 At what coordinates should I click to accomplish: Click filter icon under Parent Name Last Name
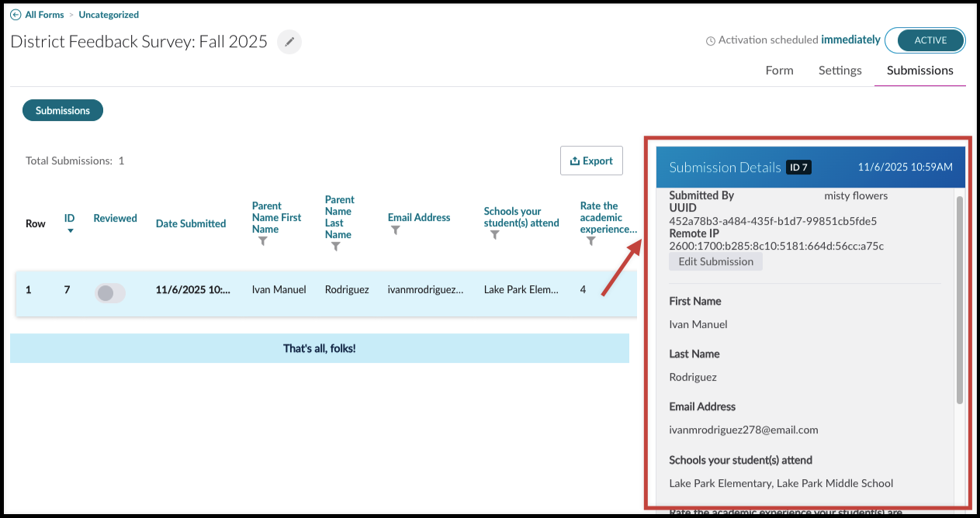coord(335,247)
